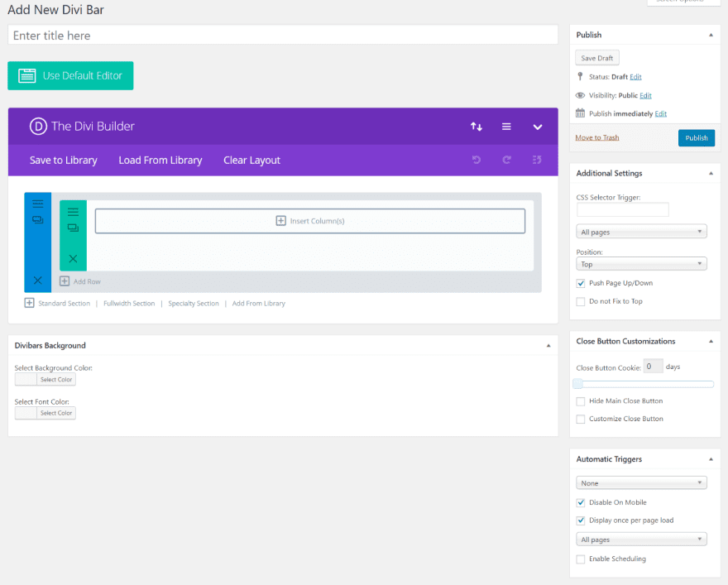Screen dimensions: 728x585
Task: Click Load From Library
Action: [x=160, y=161]
